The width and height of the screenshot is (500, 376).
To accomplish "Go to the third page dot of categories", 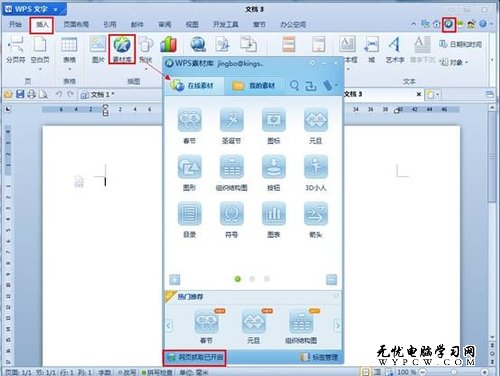I will [x=267, y=279].
